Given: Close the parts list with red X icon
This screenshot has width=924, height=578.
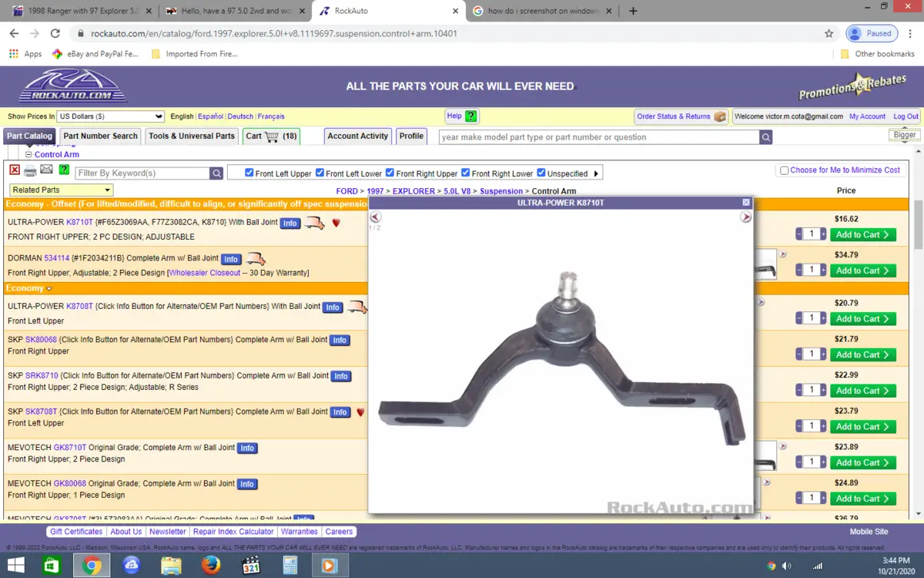Looking at the screenshot, I should pos(15,170).
